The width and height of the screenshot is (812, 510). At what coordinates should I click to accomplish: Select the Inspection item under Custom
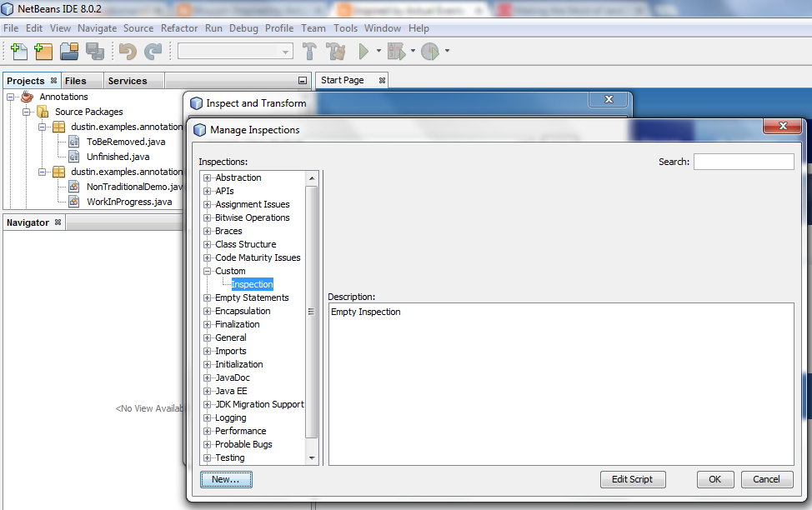253,284
